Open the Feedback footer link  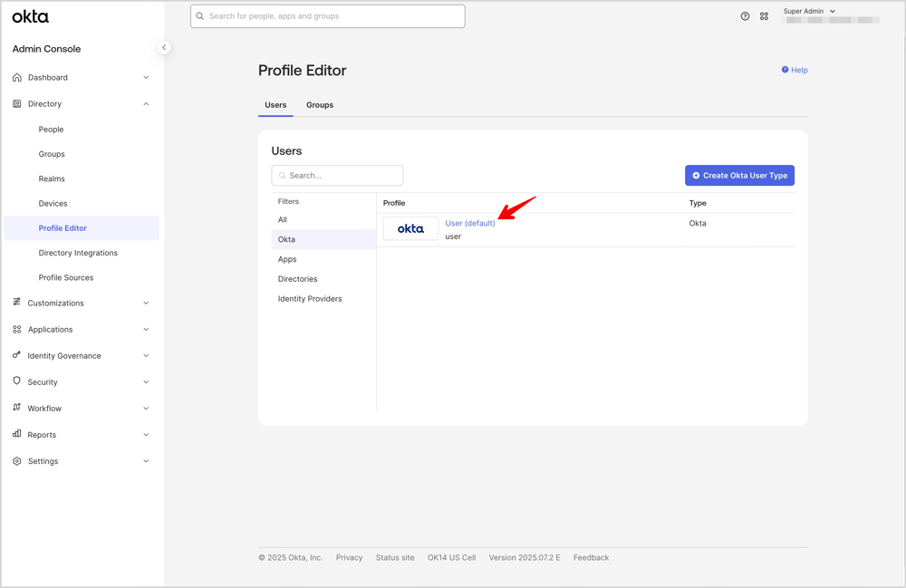click(591, 557)
